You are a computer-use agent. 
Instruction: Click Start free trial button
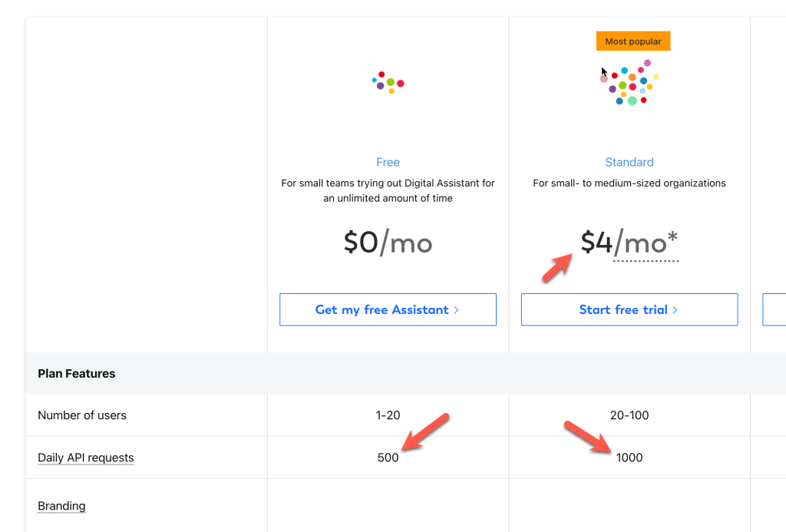[629, 309]
